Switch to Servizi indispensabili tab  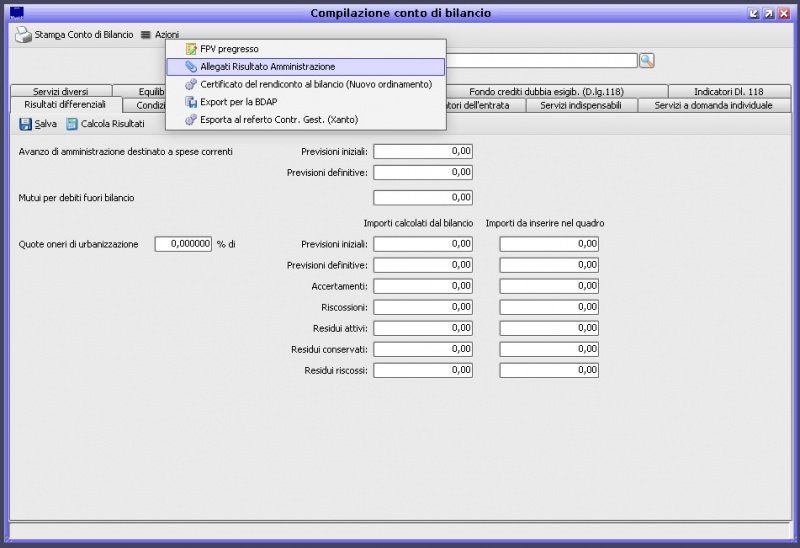pos(580,105)
